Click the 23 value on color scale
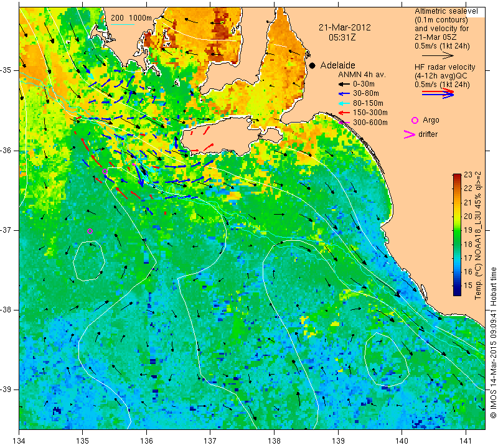 [468, 175]
